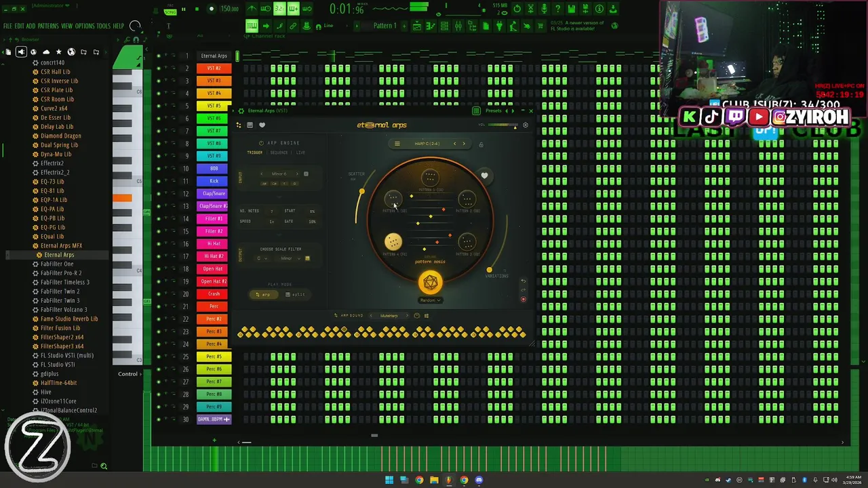Screen dimensions: 868x488
Task: Open the PATTERNS menu
Action: coord(47,26)
